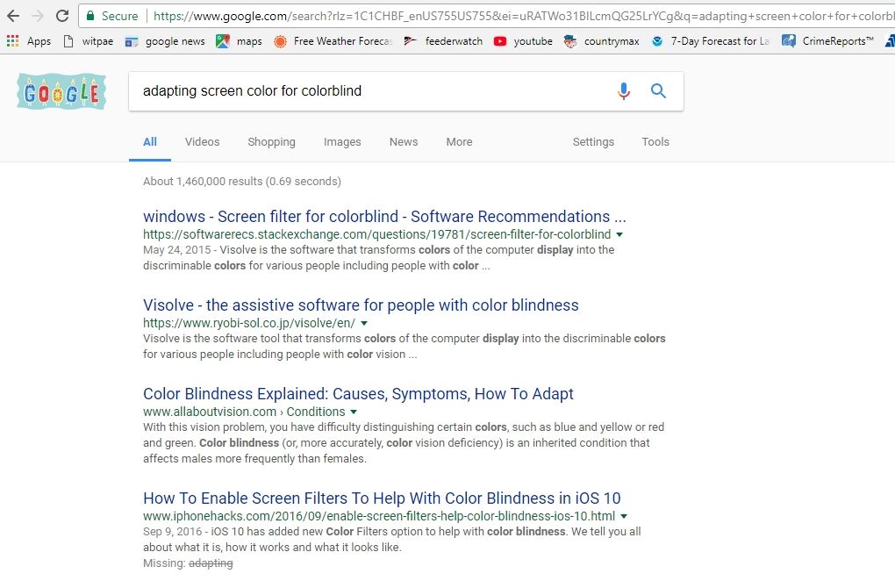Click the 'May 24, 2015' snippet date
Image resolution: width=895 pixels, height=588 pixels.
[177, 249]
